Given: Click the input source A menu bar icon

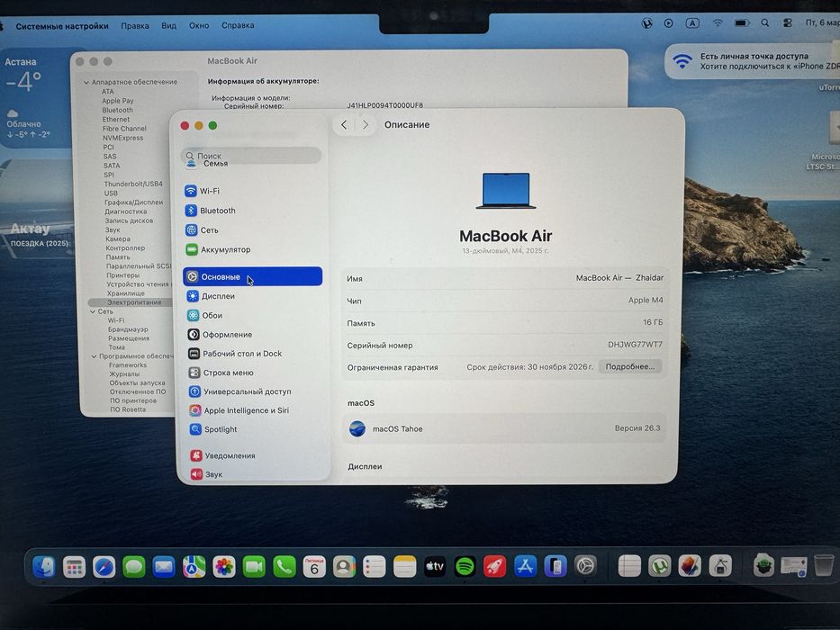Looking at the screenshot, I should 692,23.
